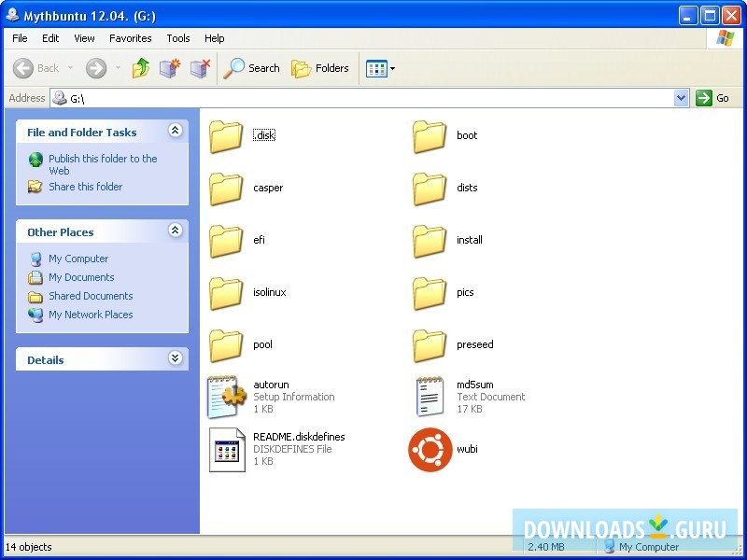Click the Up folder toolbar icon

pyautogui.click(x=141, y=68)
